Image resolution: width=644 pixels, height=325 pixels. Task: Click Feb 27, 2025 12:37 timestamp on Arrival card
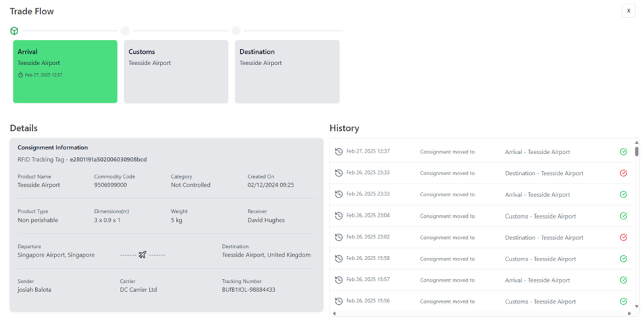43,75
